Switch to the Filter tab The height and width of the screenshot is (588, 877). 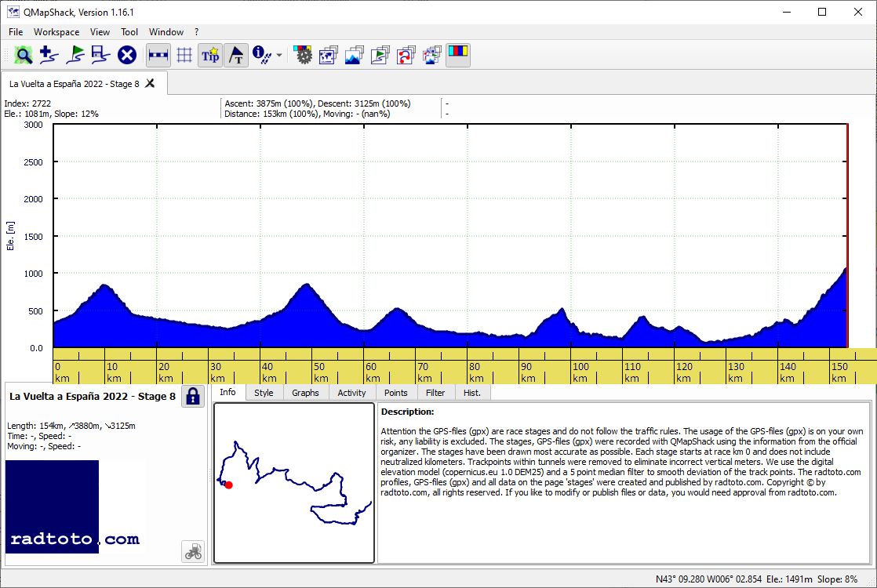pos(435,393)
